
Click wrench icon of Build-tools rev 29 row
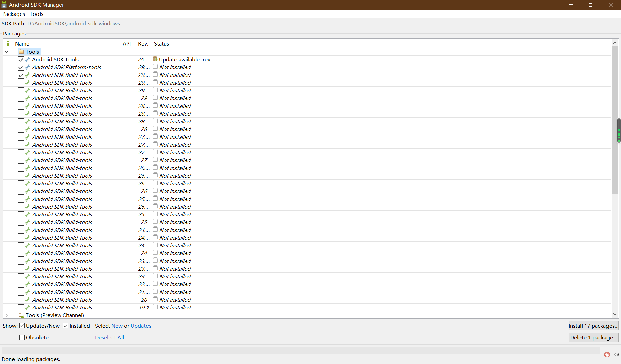tap(28, 98)
